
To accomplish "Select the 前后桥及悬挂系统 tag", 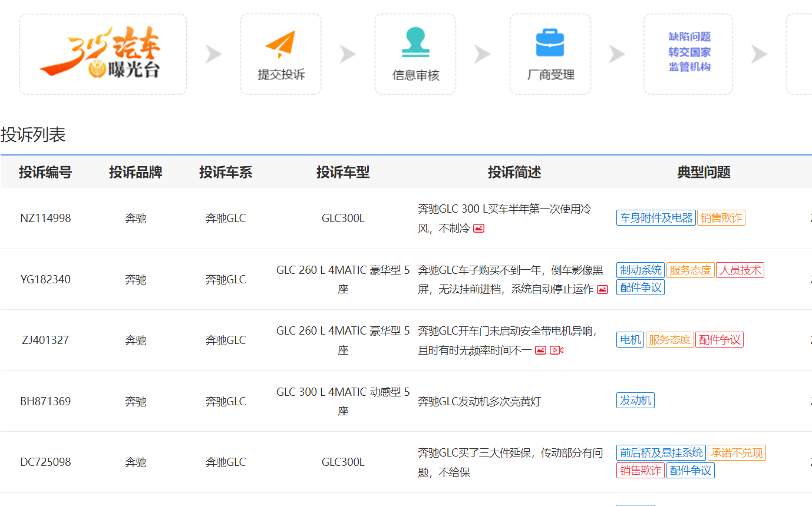I will [x=661, y=453].
